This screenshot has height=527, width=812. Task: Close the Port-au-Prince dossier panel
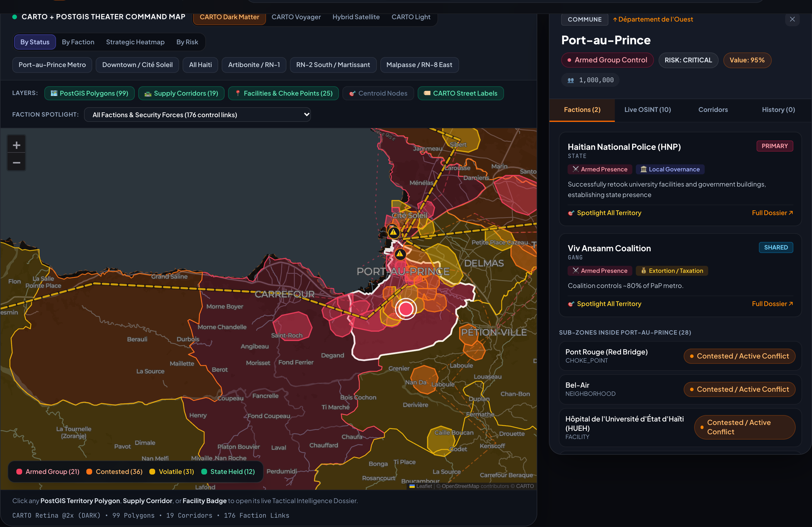point(792,20)
